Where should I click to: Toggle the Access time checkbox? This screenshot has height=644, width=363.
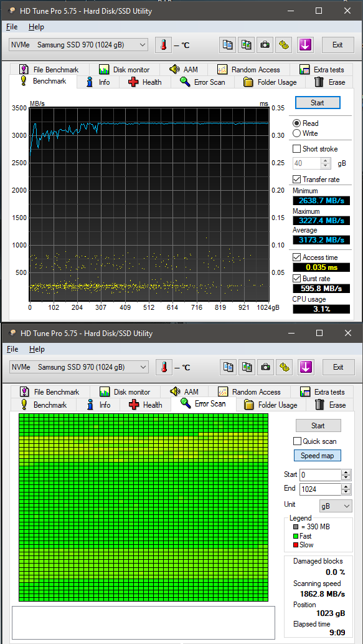pyautogui.click(x=296, y=257)
